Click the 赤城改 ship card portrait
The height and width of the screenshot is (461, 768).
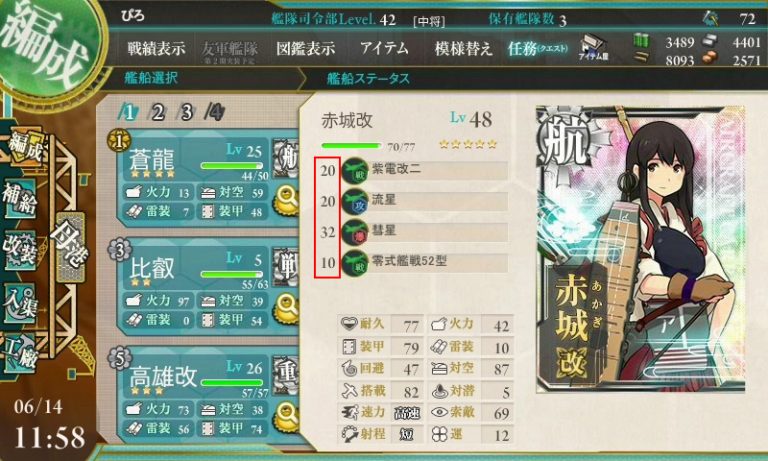(640, 249)
